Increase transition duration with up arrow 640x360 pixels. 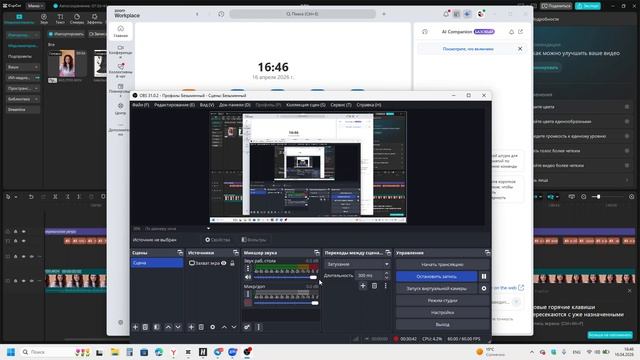387,274
